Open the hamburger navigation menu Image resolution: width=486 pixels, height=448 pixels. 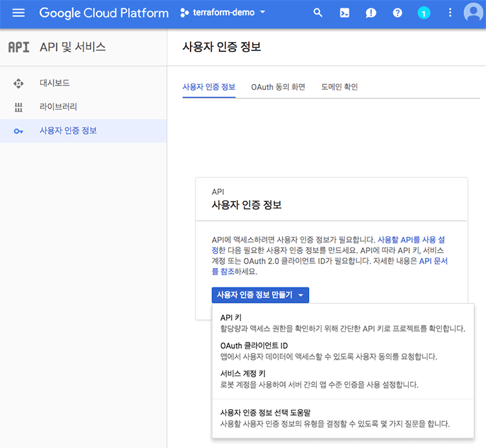tap(18, 13)
